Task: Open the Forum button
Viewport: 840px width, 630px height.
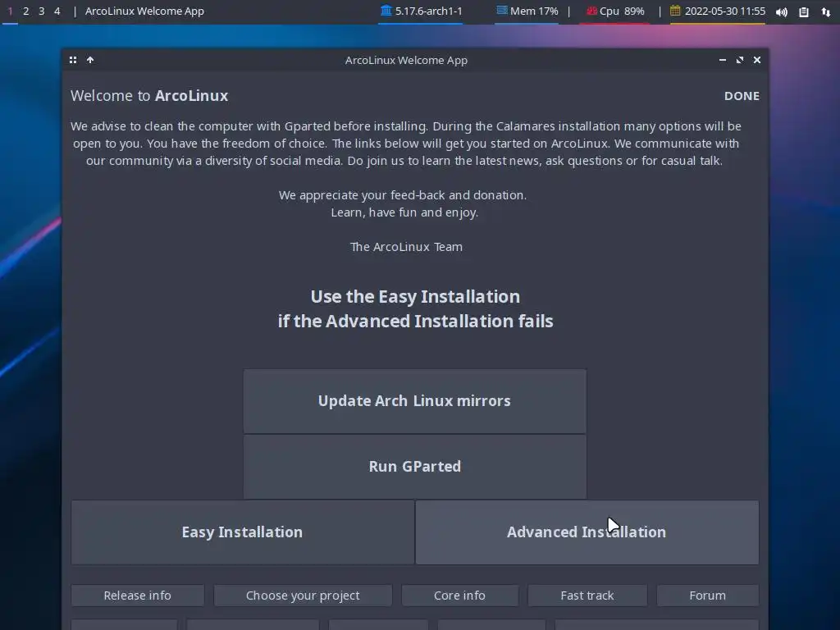Action: [x=708, y=596]
